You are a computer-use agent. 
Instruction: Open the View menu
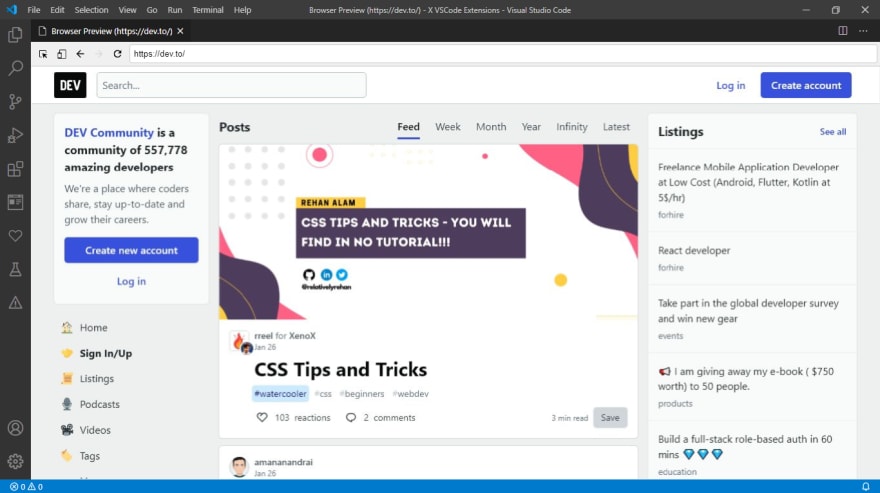(127, 10)
